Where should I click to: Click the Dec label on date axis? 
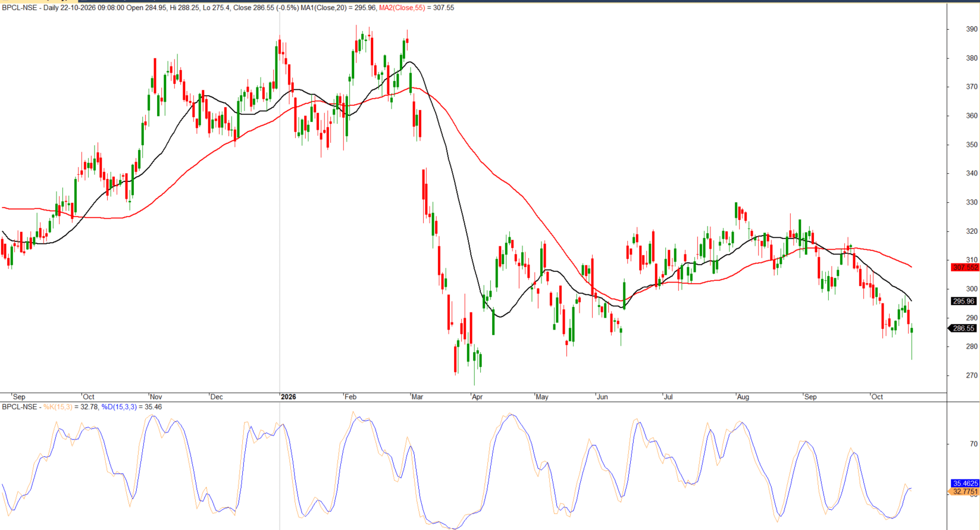(217, 397)
